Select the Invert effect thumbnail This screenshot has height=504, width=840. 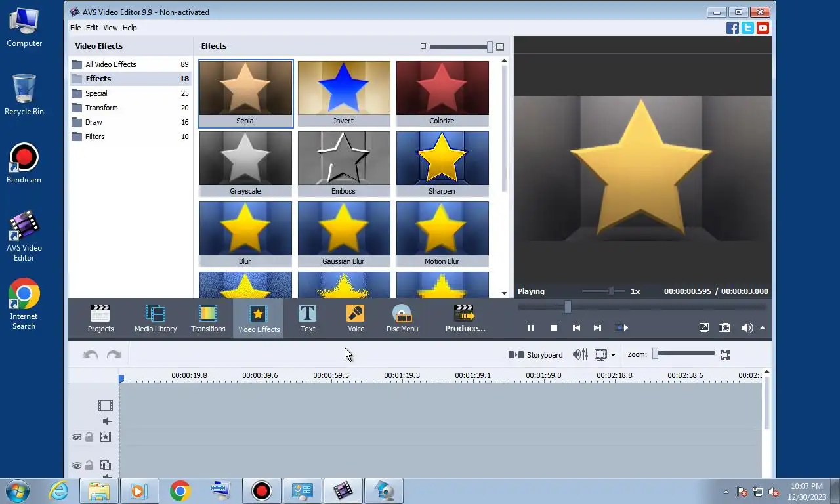click(344, 93)
